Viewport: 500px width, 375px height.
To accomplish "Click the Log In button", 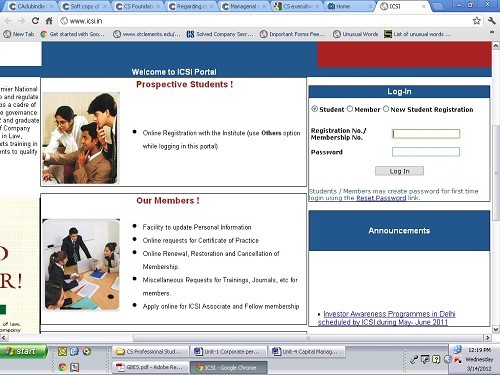I will (399, 171).
